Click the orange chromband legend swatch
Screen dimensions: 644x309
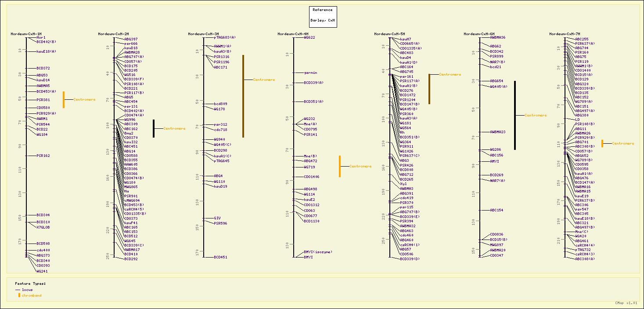point(19,295)
